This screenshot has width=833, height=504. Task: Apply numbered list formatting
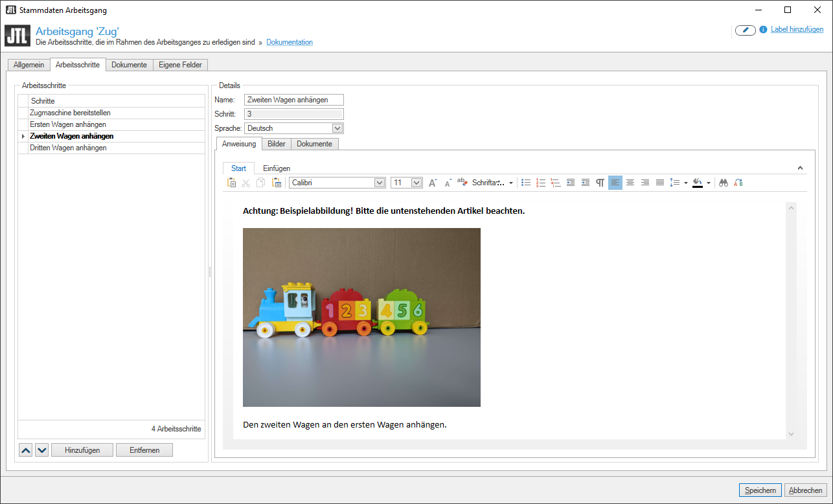(541, 183)
